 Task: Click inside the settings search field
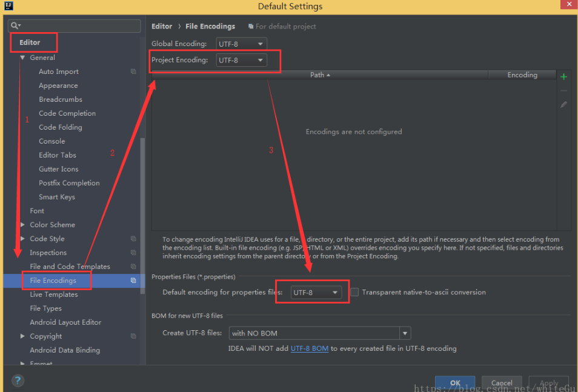click(x=74, y=25)
